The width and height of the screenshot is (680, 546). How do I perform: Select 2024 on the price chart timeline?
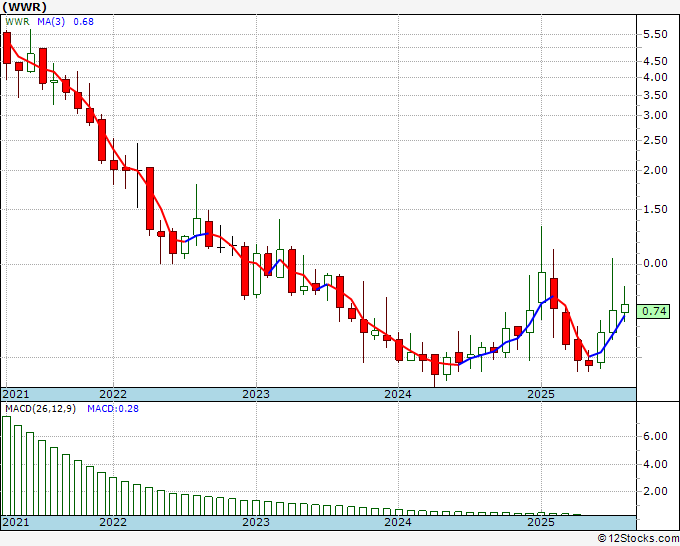(398, 394)
